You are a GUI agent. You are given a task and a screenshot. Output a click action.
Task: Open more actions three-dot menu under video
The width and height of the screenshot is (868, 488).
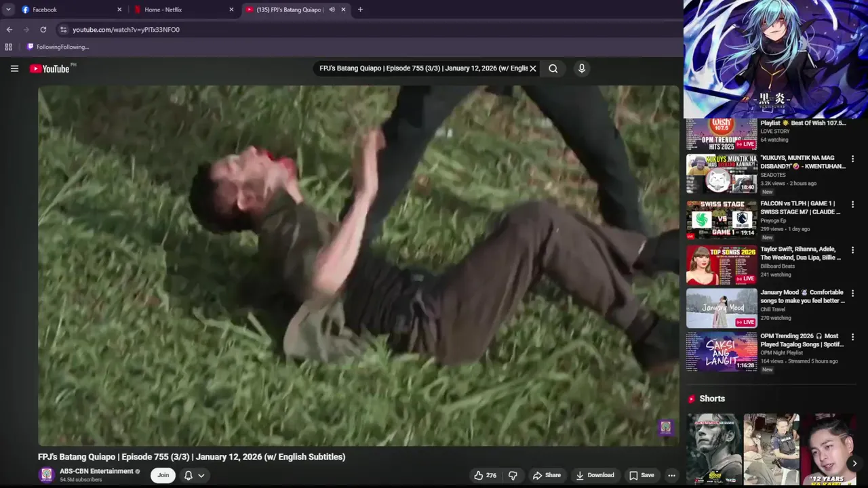(671, 475)
